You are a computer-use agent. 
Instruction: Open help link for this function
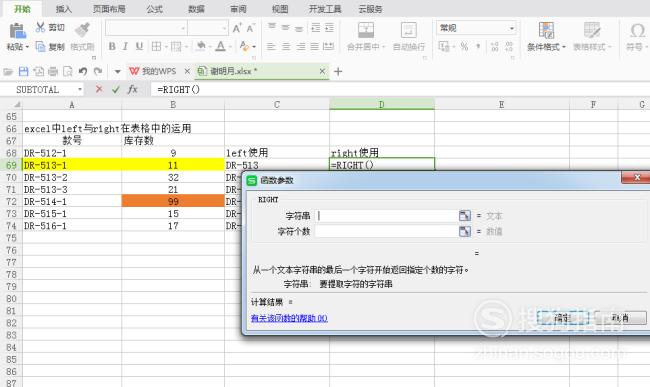point(289,318)
